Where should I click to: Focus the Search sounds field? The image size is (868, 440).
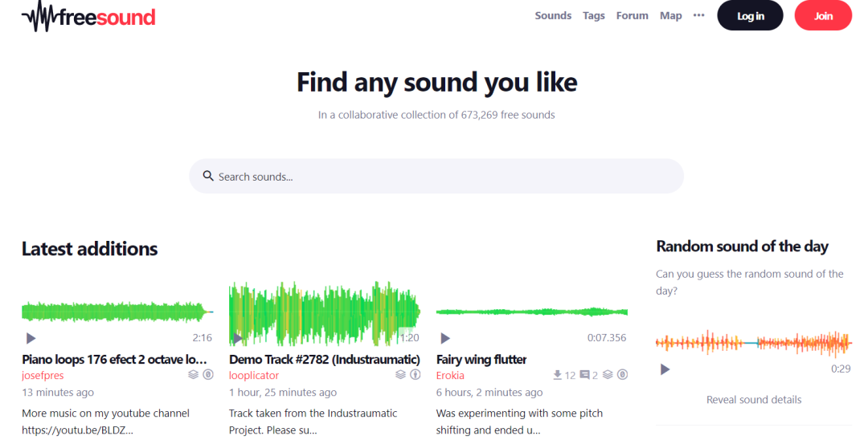442,176
